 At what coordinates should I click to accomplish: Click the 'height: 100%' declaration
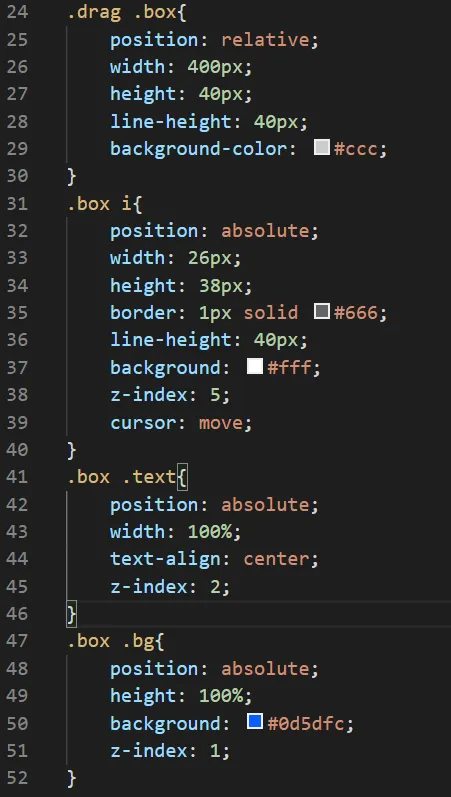click(x=181, y=696)
